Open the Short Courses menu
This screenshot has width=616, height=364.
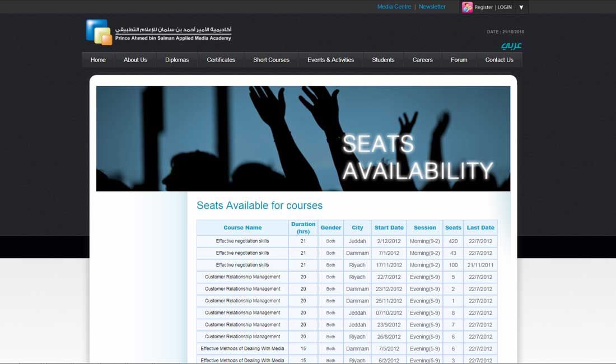[271, 60]
